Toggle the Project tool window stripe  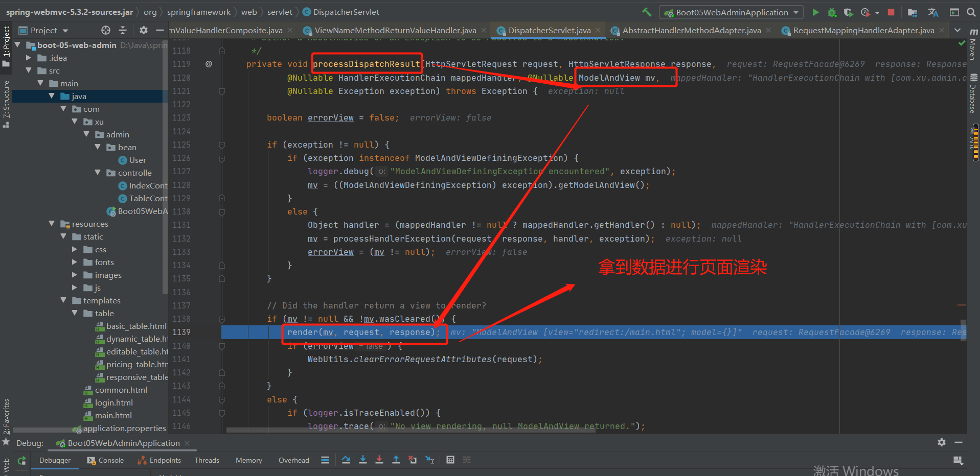click(6, 46)
